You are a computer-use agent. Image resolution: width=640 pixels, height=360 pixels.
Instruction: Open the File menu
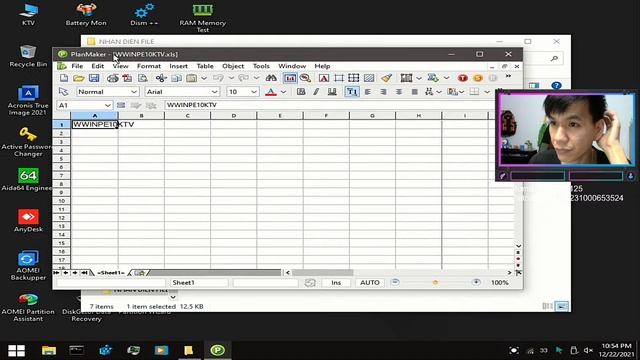(77, 66)
